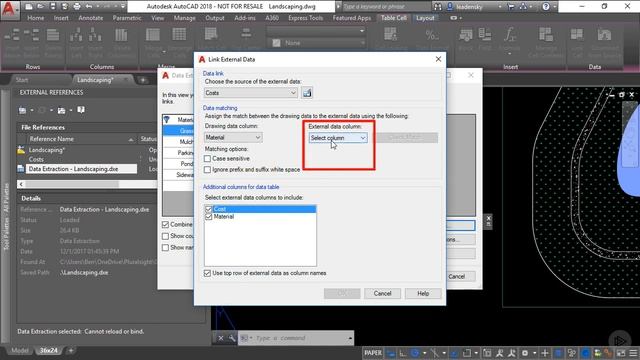Viewport: 640px width, 360px height.
Task: Click the Help question mark icon
Action: 546,7
